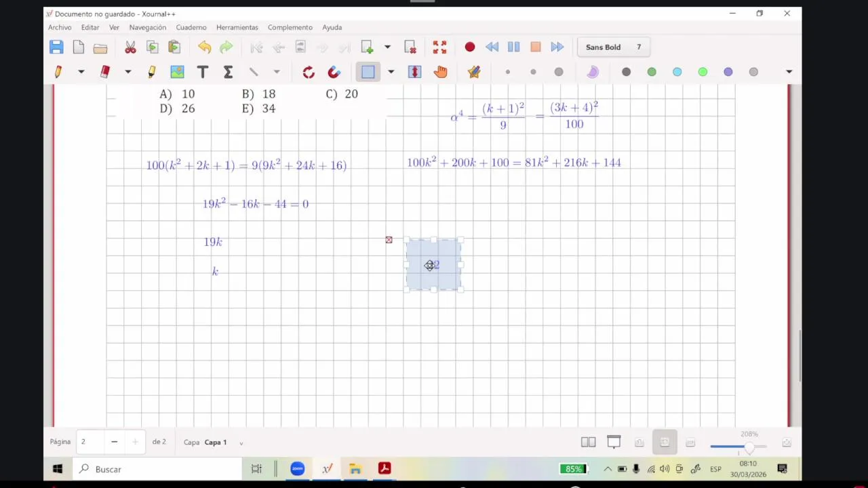Delete the current page icon
Screen dimensions: 868x488
click(410, 47)
